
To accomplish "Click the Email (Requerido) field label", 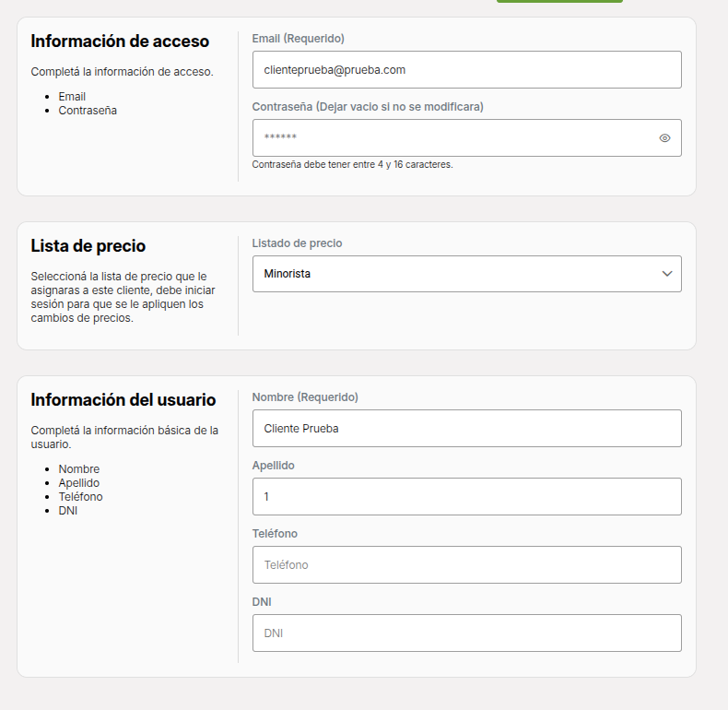I will pyautogui.click(x=298, y=39).
